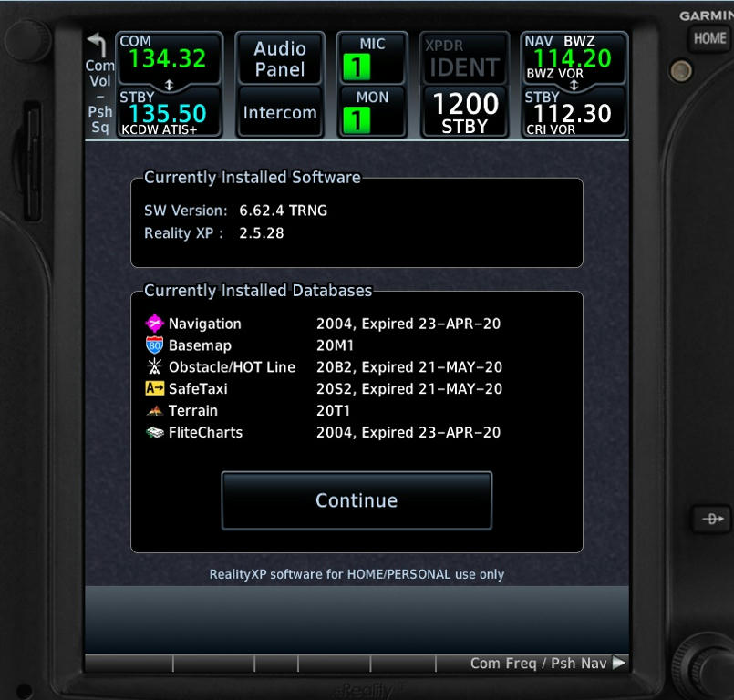Click the Com Vol Psh Sq knob label
The width and height of the screenshot is (734, 700).
coord(99,97)
